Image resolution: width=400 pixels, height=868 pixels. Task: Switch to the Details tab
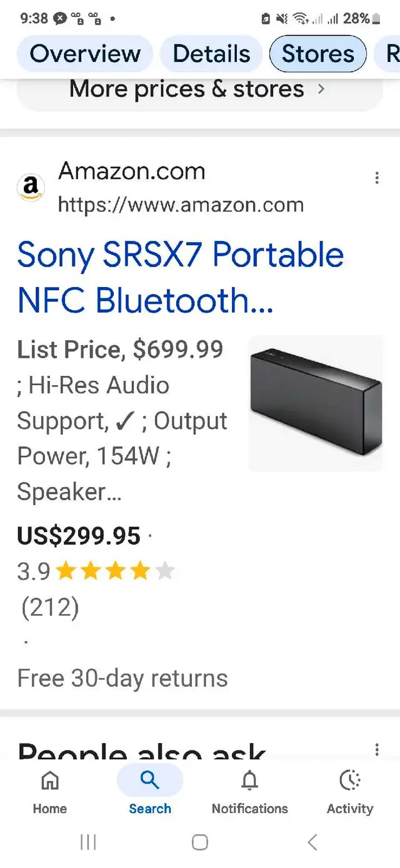pos(211,54)
